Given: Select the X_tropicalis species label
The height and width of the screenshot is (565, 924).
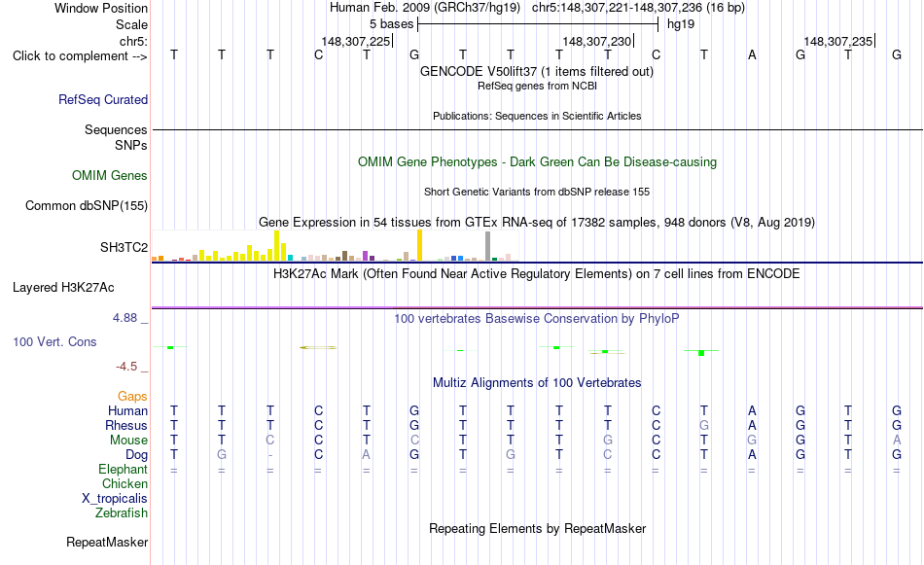Looking at the screenshot, I should 115,499.
